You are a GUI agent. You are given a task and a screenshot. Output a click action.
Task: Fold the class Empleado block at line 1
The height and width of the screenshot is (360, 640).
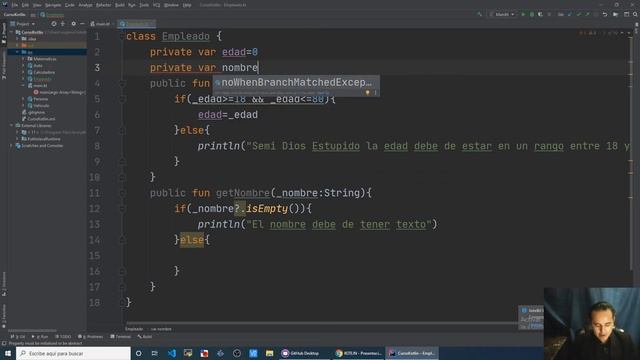122,36
